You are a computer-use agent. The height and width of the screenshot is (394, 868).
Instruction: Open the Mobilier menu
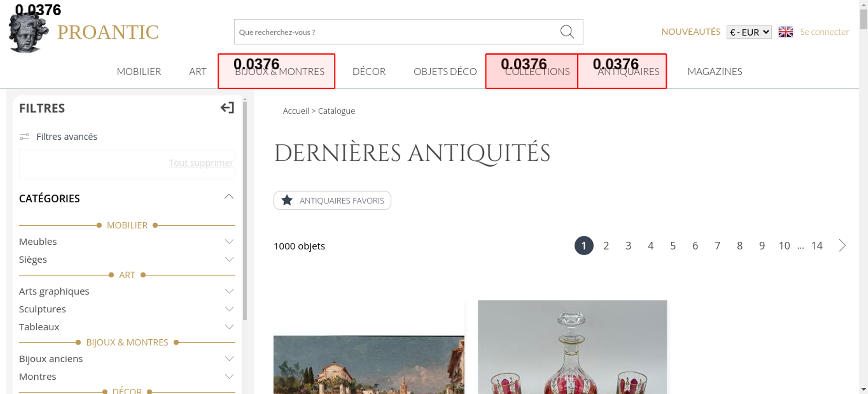click(x=139, y=72)
